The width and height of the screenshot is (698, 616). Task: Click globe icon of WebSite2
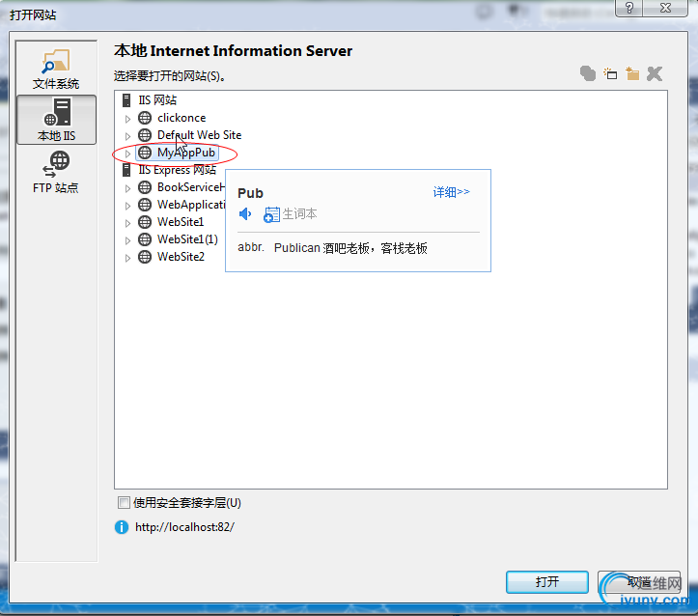point(145,257)
